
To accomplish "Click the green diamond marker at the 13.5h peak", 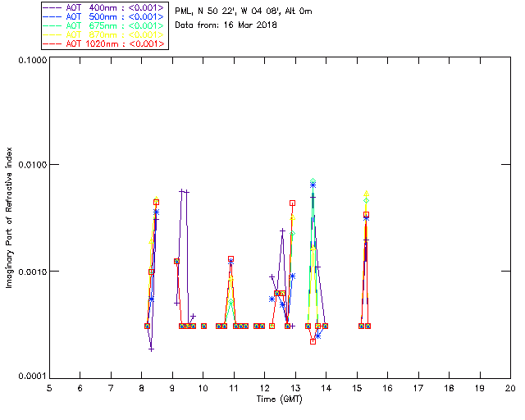I will (313, 181).
